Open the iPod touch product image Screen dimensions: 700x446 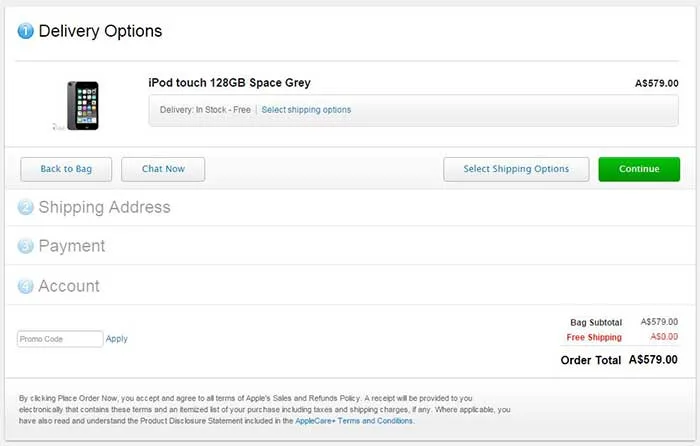point(82,104)
